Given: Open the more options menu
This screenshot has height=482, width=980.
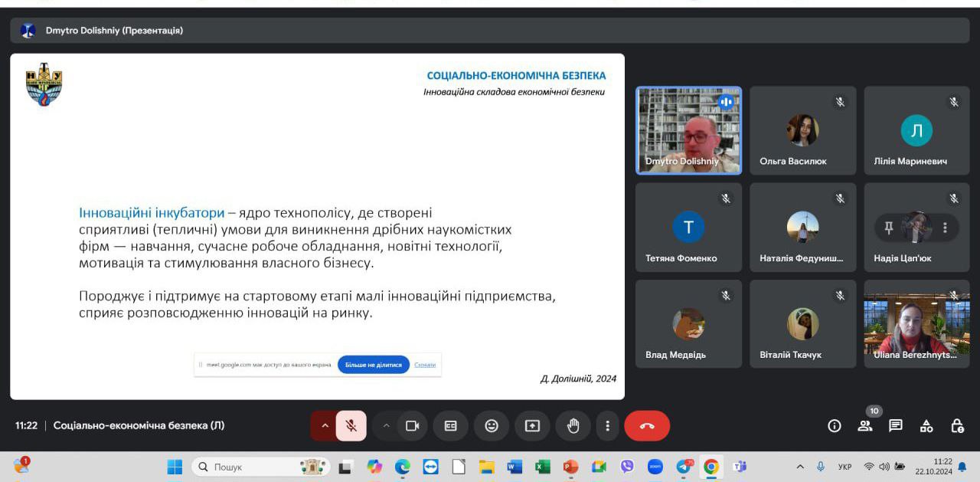Looking at the screenshot, I should pos(607,425).
